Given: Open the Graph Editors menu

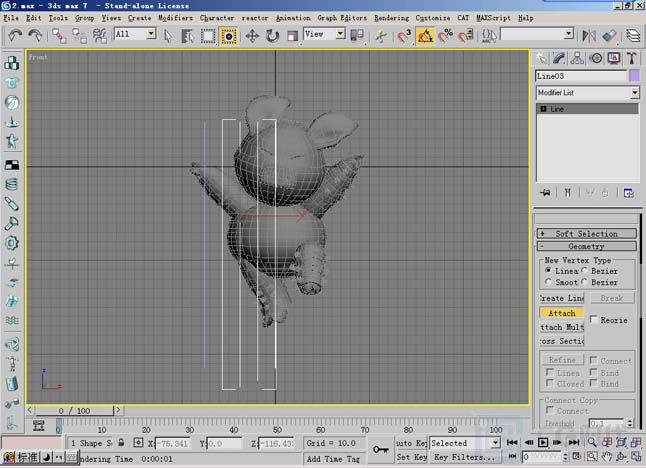Looking at the screenshot, I should pyautogui.click(x=342, y=18).
